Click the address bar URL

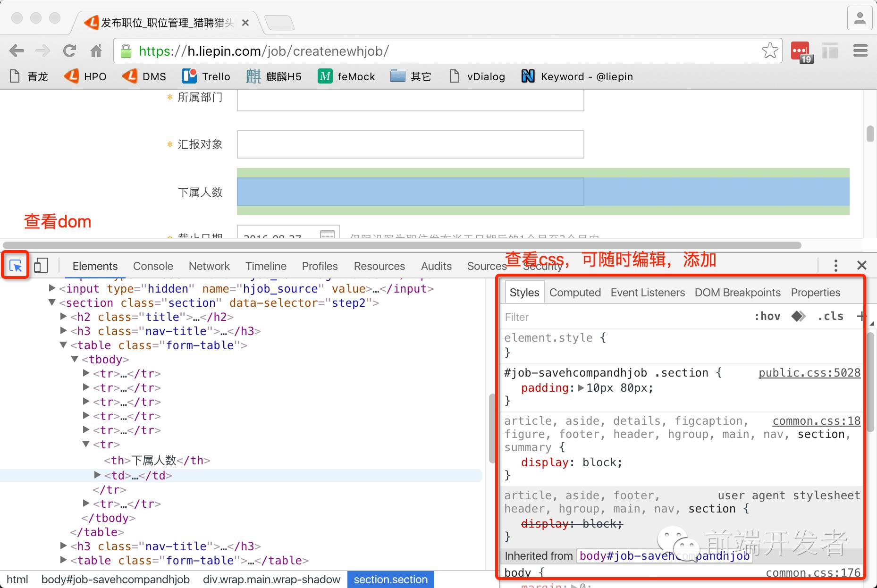coord(264,51)
